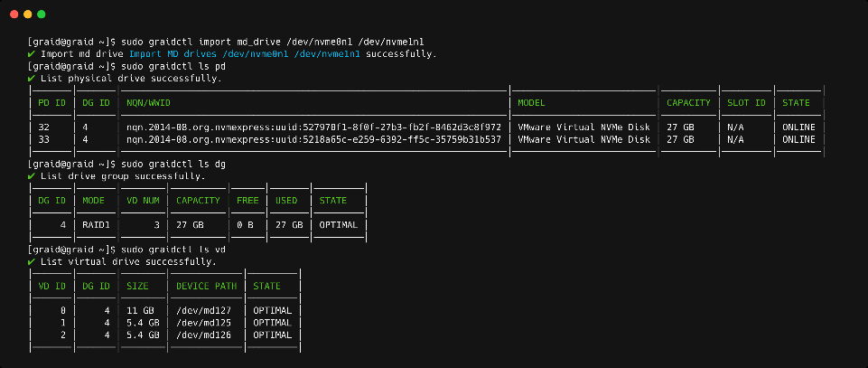This screenshot has width=868, height=368.
Task: Click the /dev/md127 device path
Action: [204, 310]
